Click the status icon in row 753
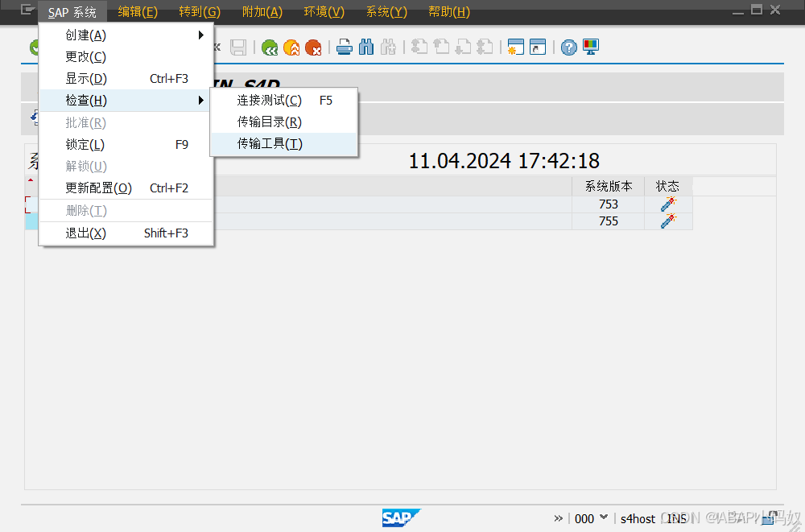The image size is (805, 532). 668,204
